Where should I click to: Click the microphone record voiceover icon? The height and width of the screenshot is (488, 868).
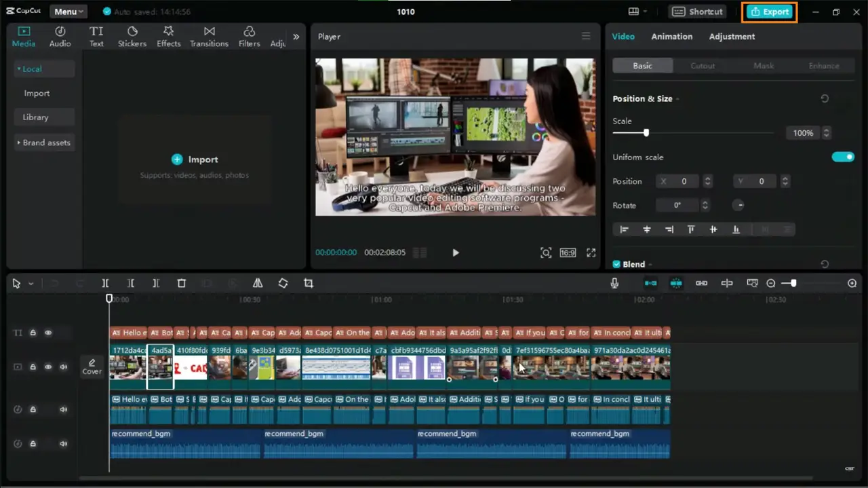pos(614,284)
